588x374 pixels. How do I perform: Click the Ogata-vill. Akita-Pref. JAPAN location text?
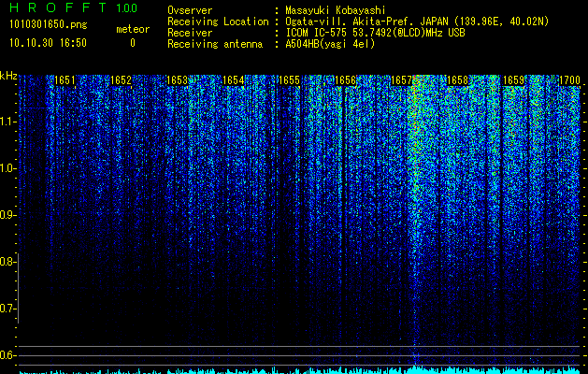(x=417, y=22)
